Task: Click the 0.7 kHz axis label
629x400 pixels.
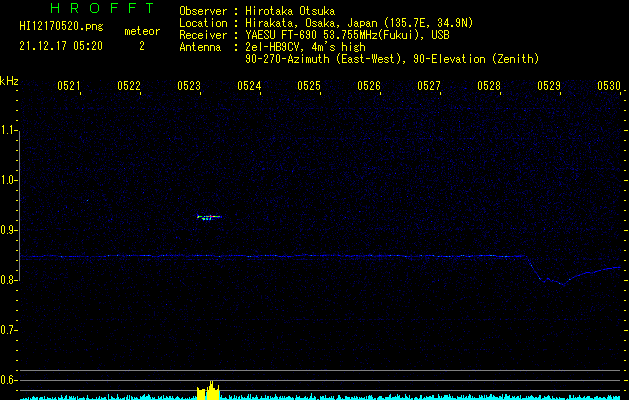Action: click(8, 330)
